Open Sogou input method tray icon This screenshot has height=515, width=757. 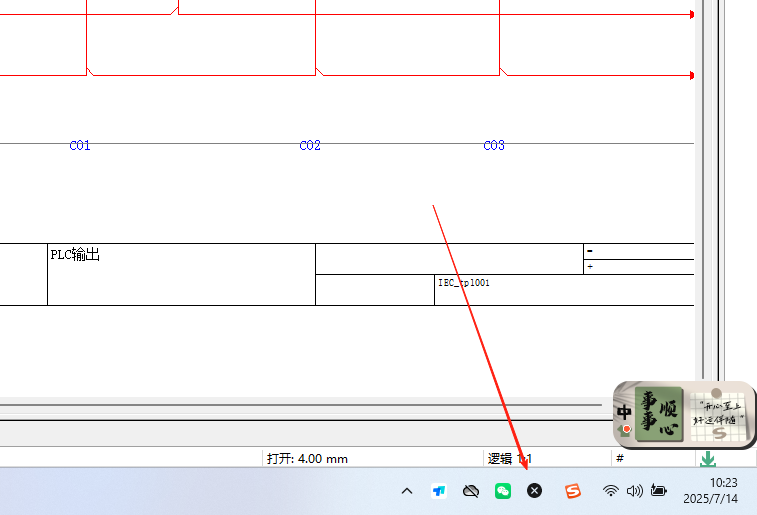(x=572, y=491)
